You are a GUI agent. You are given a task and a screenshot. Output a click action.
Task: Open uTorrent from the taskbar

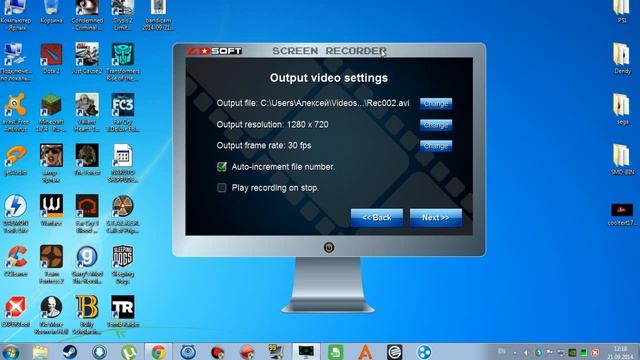(x=129, y=352)
